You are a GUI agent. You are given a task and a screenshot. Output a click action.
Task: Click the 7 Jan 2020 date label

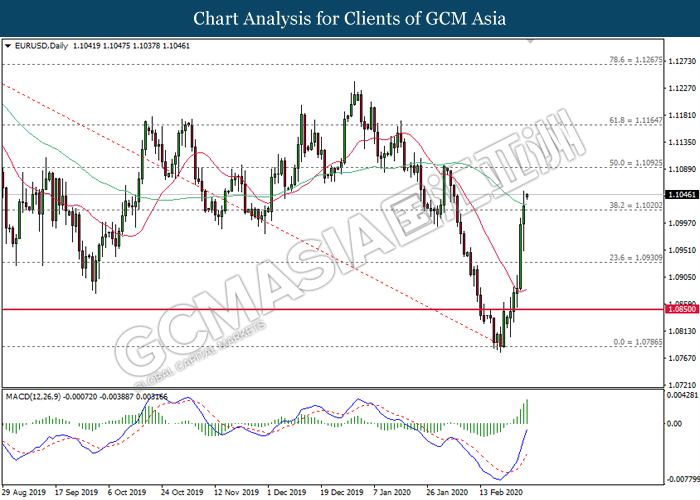pos(392,492)
